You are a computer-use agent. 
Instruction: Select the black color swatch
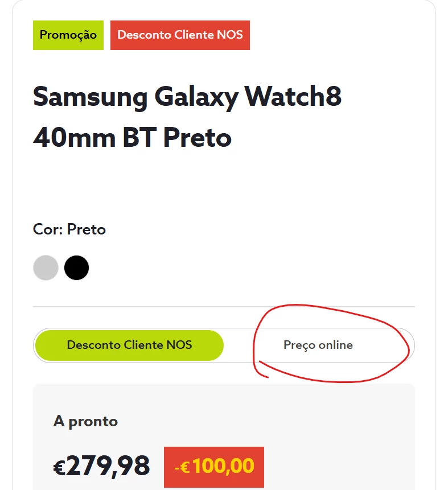(76, 267)
